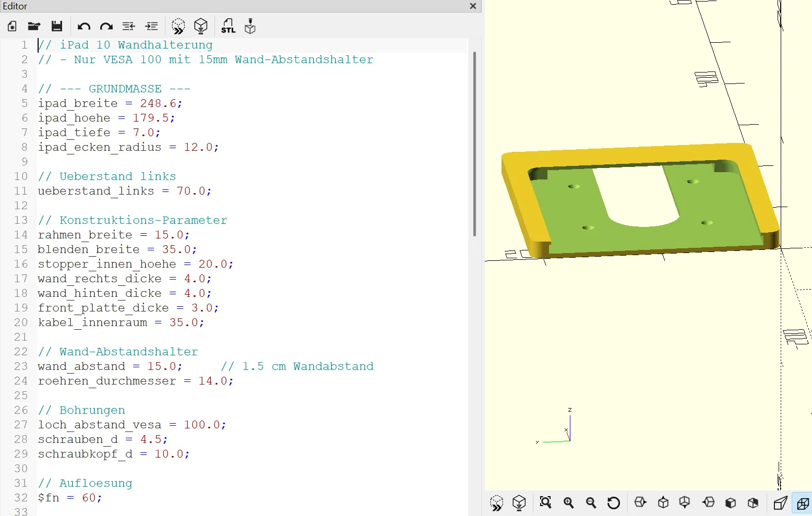The height and width of the screenshot is (516, 812).
Task: Switch to the front view
Action: click(731, 502)
